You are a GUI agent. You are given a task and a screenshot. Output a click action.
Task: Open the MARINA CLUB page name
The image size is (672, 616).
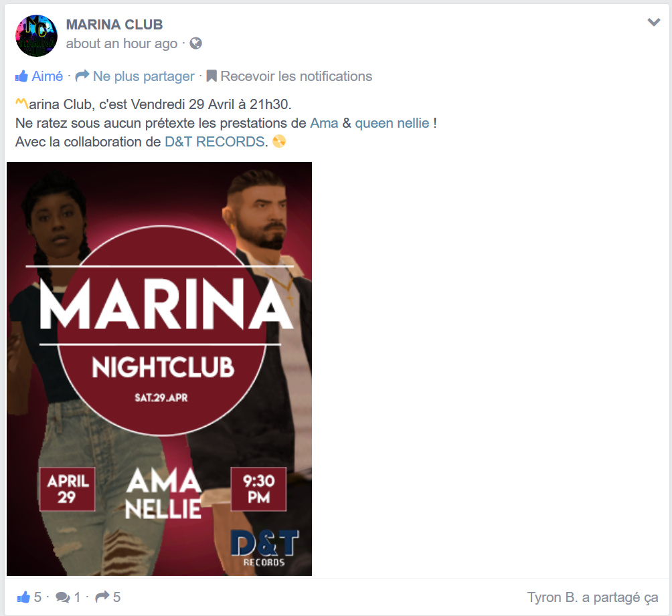pos(114,25)
